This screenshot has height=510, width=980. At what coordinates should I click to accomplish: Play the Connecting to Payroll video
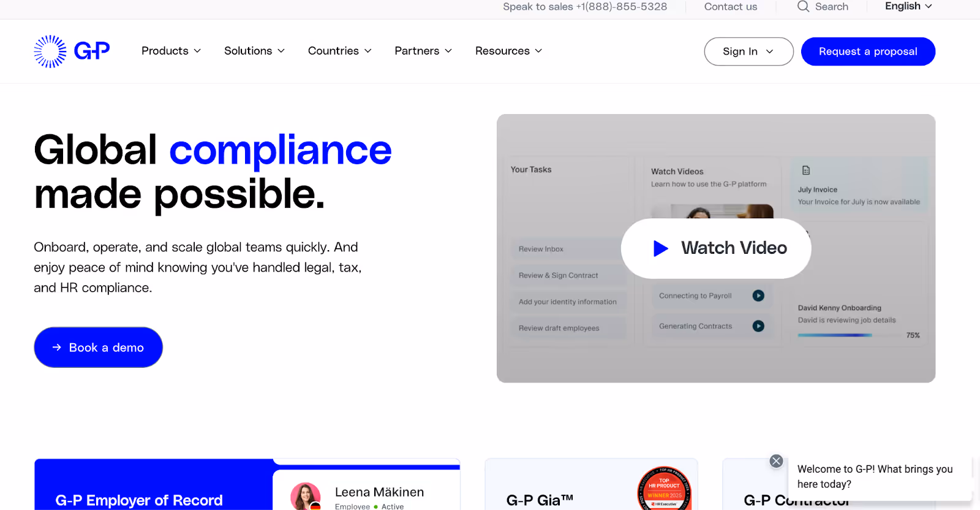point(758,295)
